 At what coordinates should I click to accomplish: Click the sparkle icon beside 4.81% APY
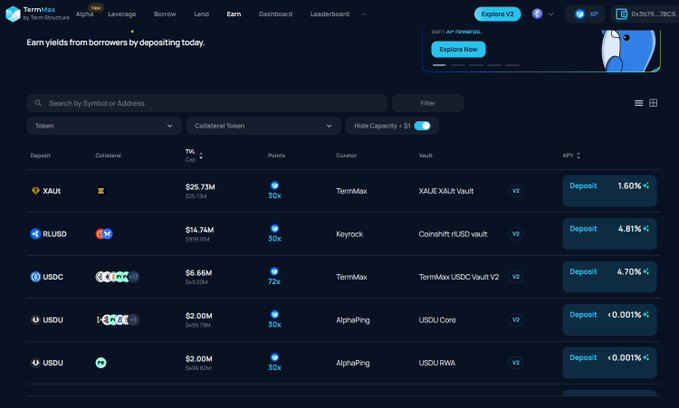(646, 228)
